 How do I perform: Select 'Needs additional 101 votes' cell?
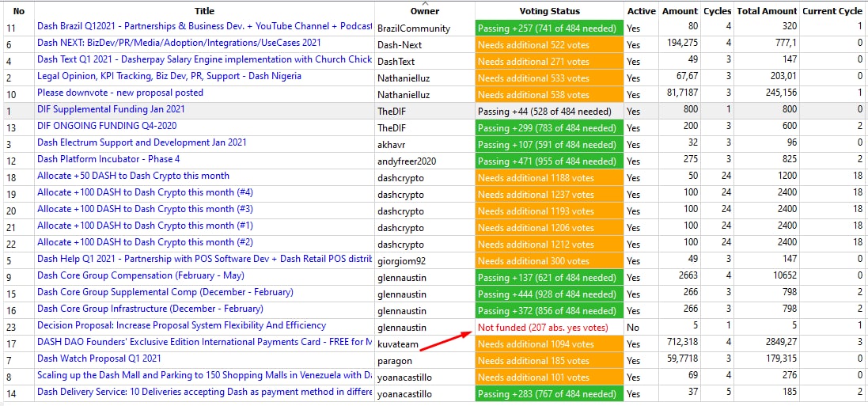tap(549, 378)
